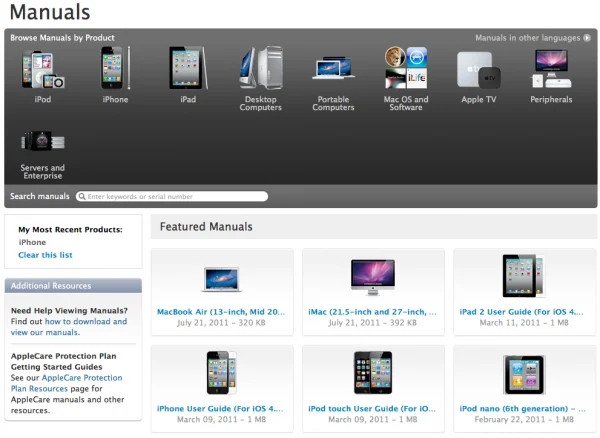Viewport: 600px width, 438px height.
Task: Click the magnifier icon in search field
Action: [x=82, y=196]
